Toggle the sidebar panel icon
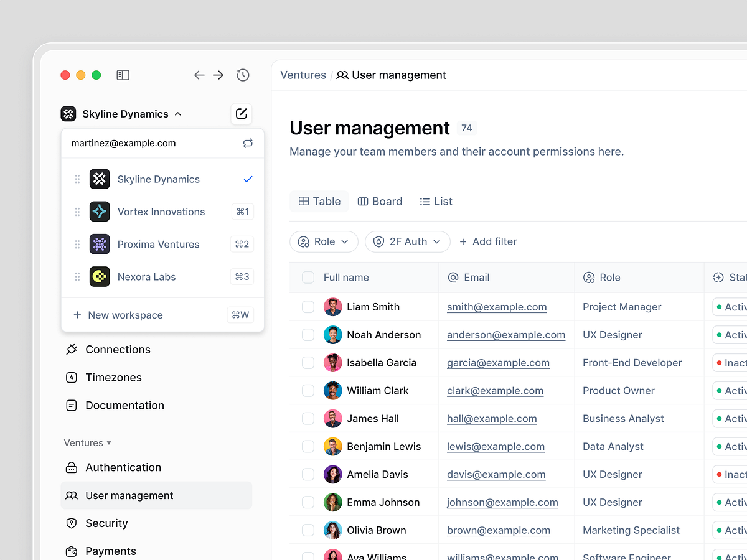Viewport: 747px width, 560px height. (123, 75)
